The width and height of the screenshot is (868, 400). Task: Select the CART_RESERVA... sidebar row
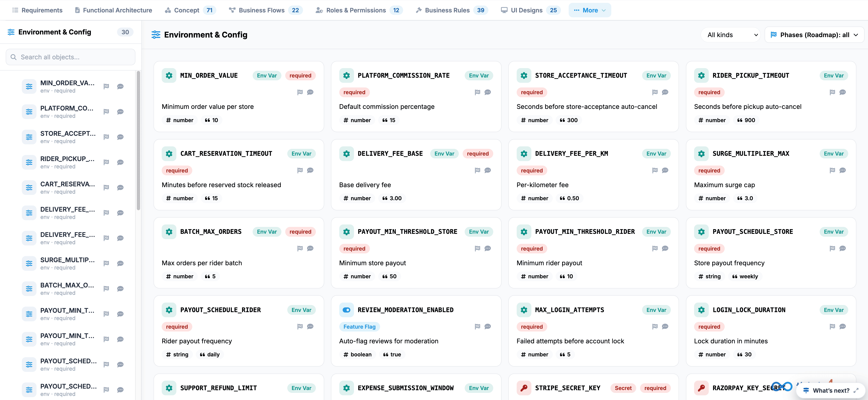click(x=71, y=188)
